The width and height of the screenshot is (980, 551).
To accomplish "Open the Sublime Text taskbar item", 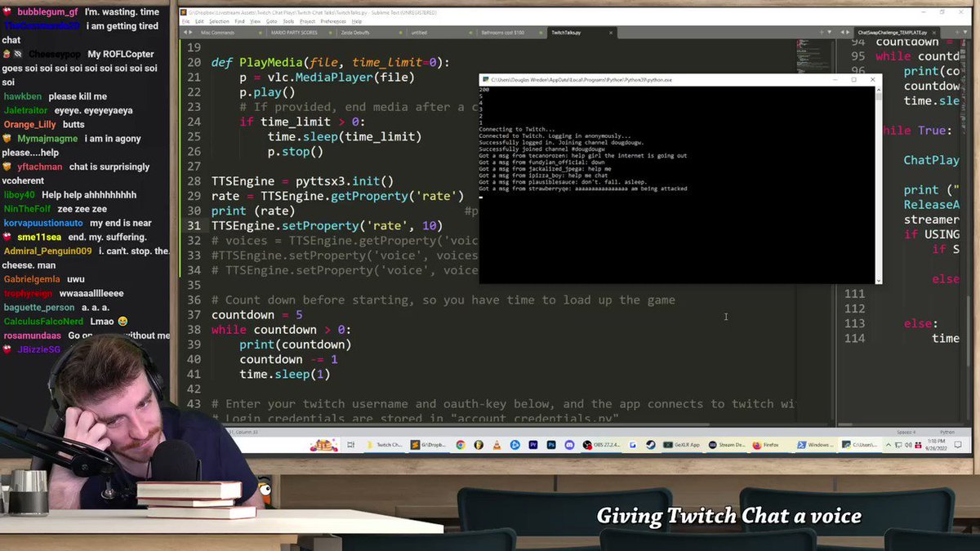I will click(x=429, y=445).
